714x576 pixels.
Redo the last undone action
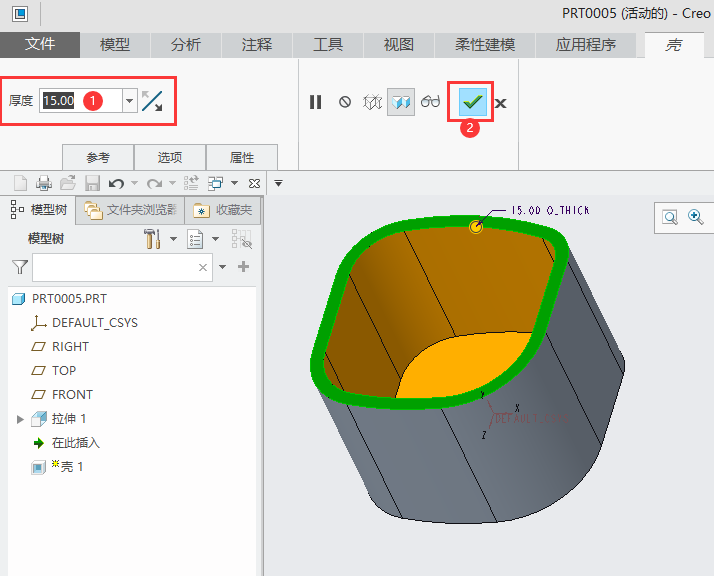(155, 184)
